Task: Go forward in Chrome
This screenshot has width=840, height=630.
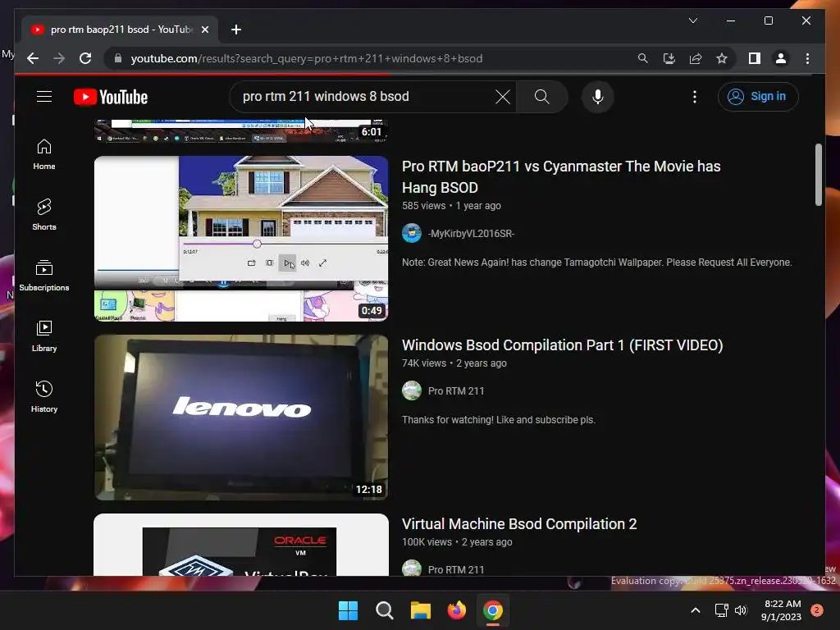Action: [x=59, y=58]
